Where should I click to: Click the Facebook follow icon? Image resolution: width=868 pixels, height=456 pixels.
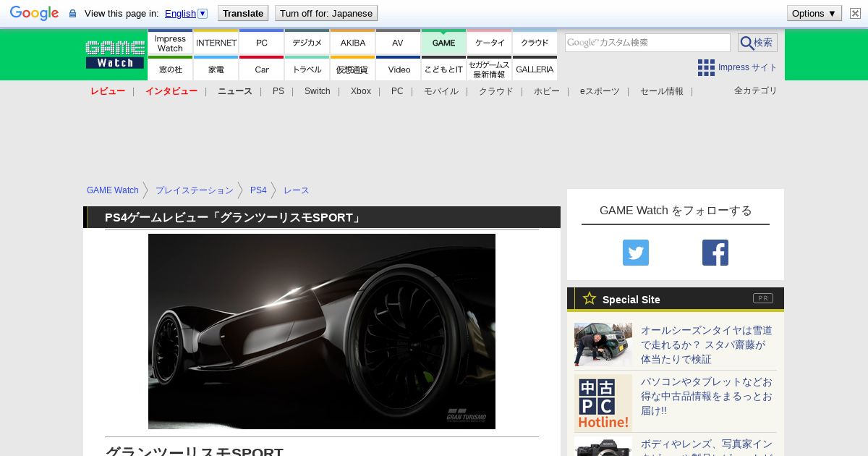tap(715, 253)
